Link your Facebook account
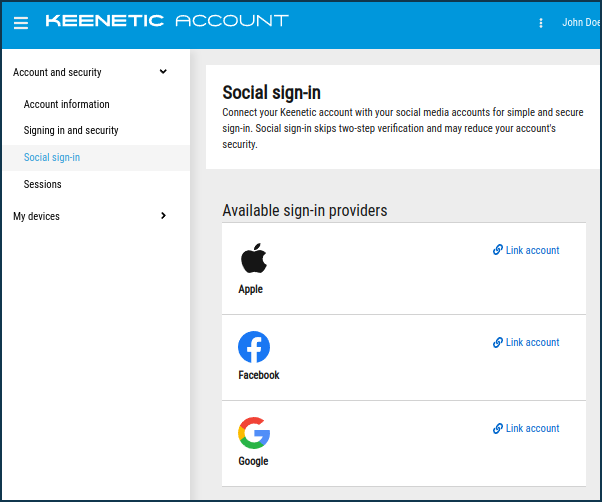Viewport: 602px width, 502px height. pos(532,342)
